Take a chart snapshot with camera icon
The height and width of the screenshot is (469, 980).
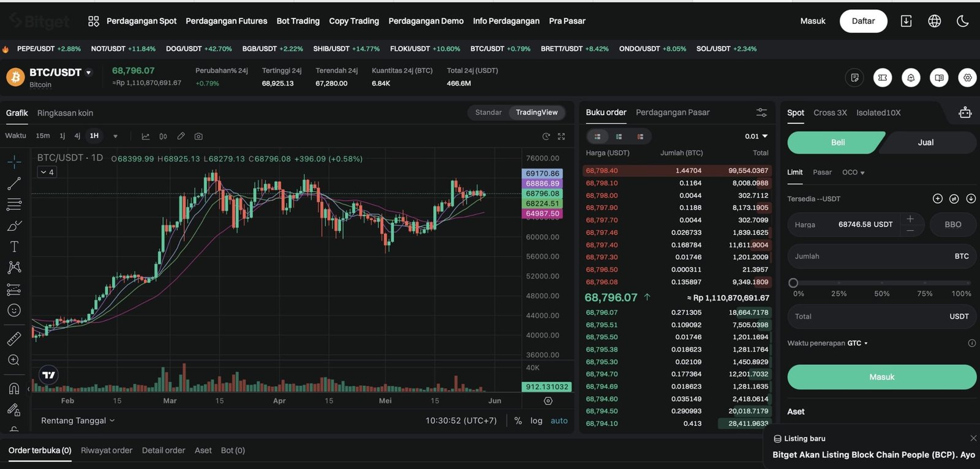pos(198,137)
